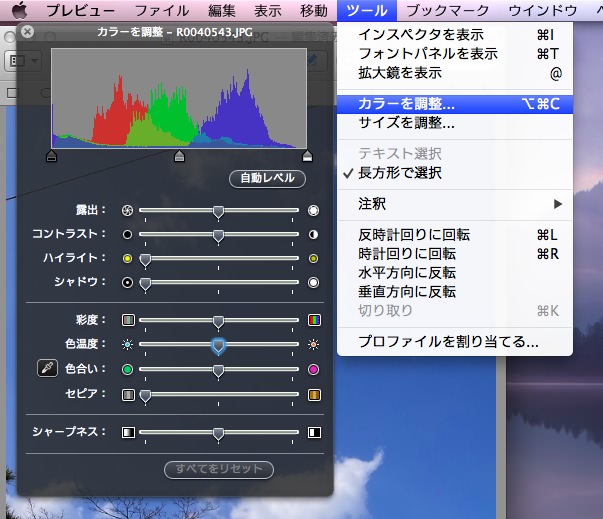
Task: Click the low exposure icon beside 露出
Action: 127,210
